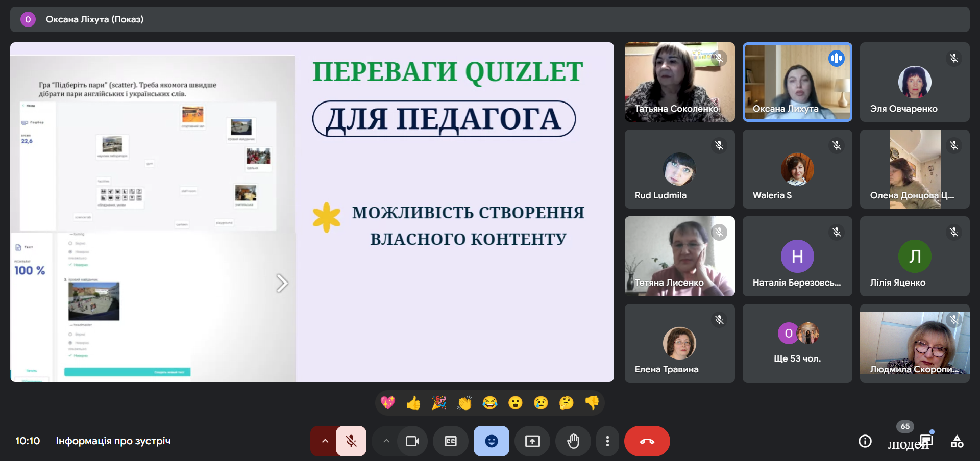
Task: Toggle closed captions
Action: [x=451, y=441]
